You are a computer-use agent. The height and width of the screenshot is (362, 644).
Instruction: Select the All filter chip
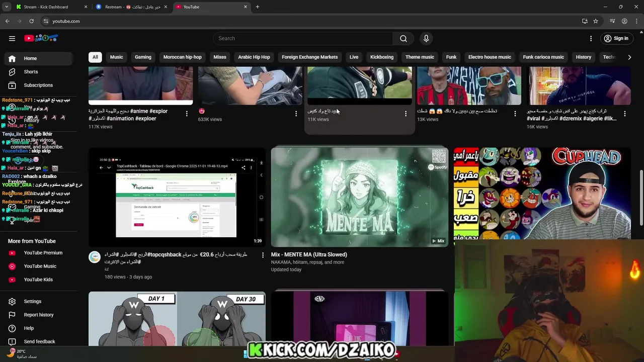pyautogui.click(x=95, y=57)
